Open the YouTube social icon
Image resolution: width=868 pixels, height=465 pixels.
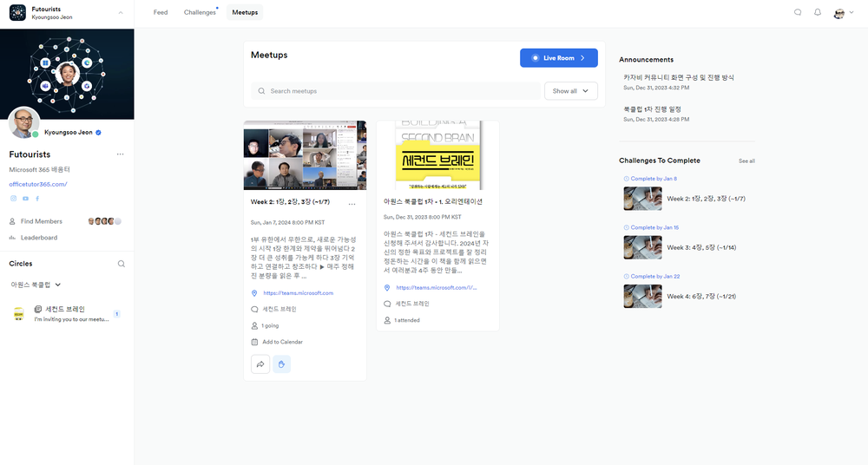(25, 199)
